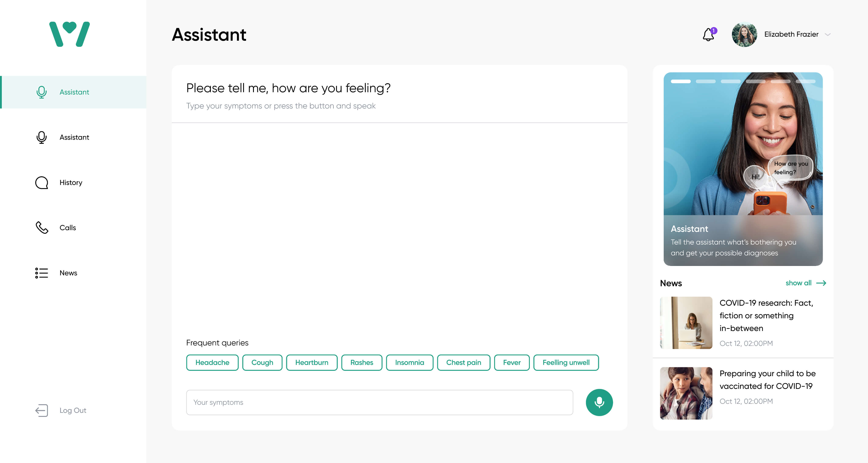Click the Log Out arrow icon
The width and height of the screenshot is (868, 463).
[42, 410]
